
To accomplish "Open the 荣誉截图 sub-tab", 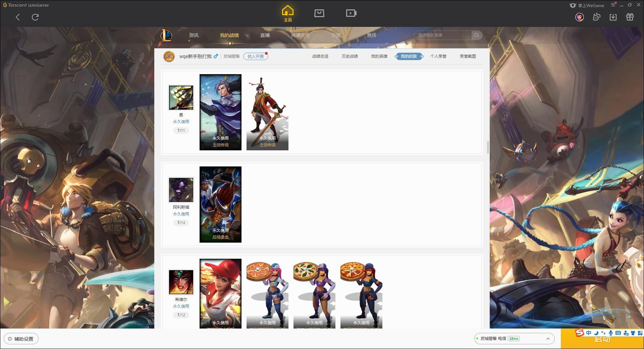I will (x=468, y=56).
